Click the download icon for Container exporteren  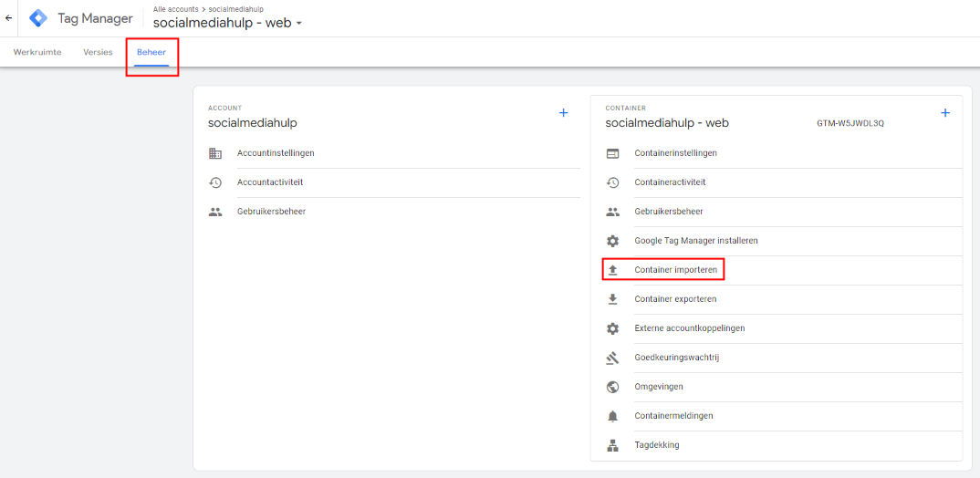coord(613,299)
